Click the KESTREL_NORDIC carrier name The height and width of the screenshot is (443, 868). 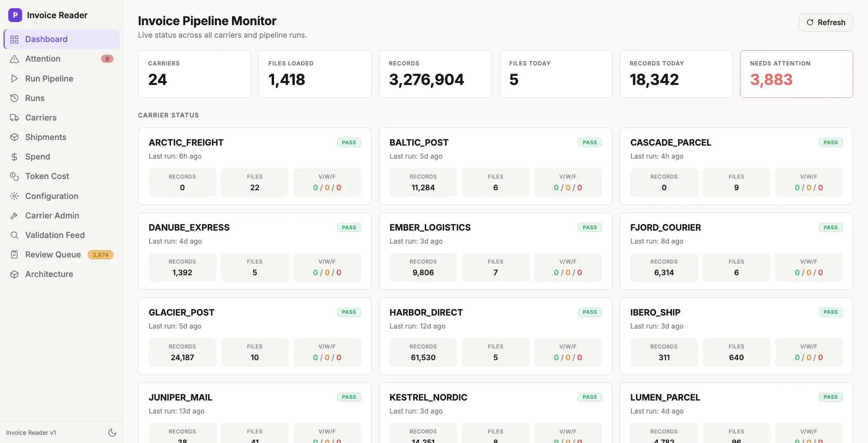point(428,397)
